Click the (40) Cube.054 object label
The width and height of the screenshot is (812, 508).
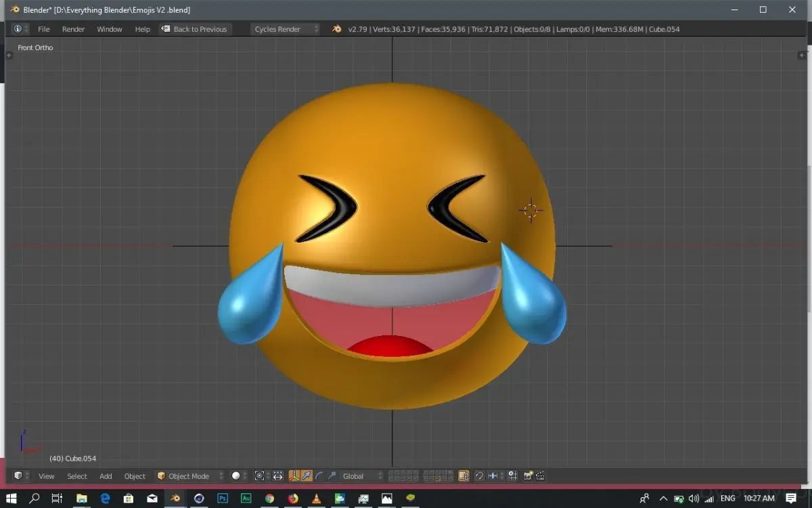coord(72,459)
